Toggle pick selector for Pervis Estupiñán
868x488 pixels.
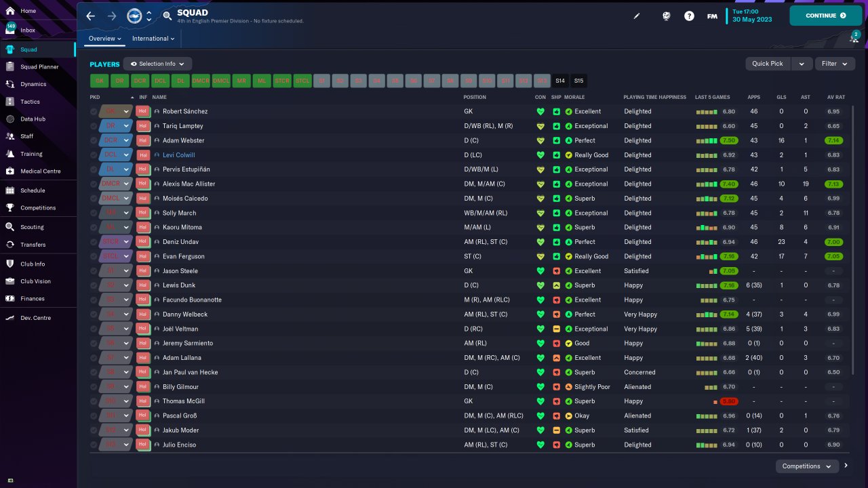[94, 169]
